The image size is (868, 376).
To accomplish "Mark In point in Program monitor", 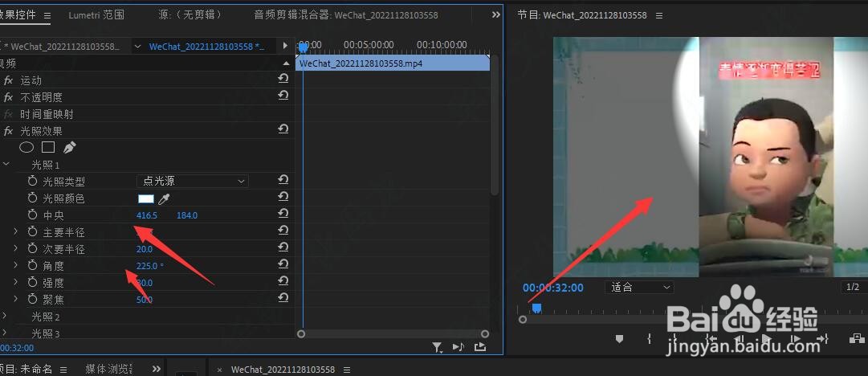I will (650, 338).
